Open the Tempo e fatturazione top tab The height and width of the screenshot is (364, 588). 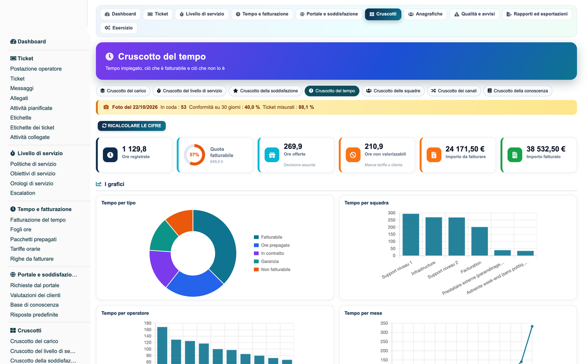pyautogui.click(x=262, y=14)
